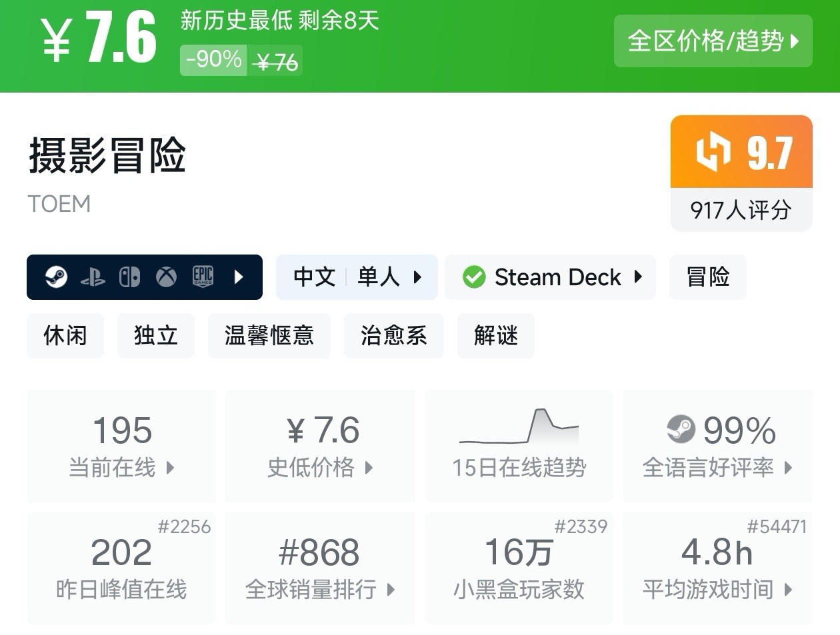Open the 史低价格 lowest price stat
The image size is (840, 635).
(x=320, y=446)
